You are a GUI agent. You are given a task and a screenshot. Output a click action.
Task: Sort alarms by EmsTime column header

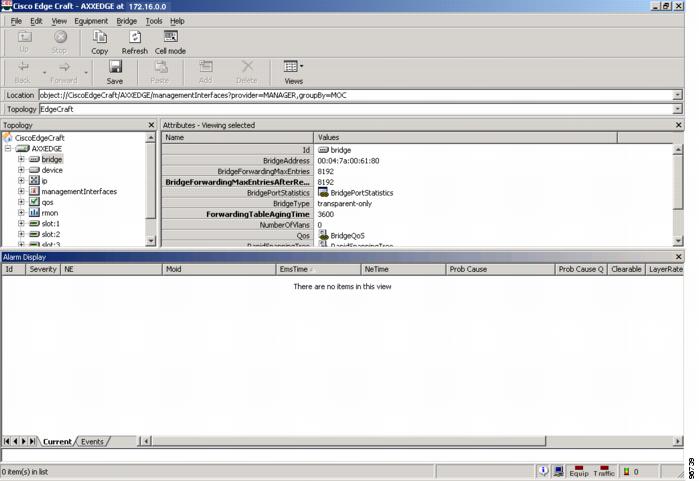point(318,269)
